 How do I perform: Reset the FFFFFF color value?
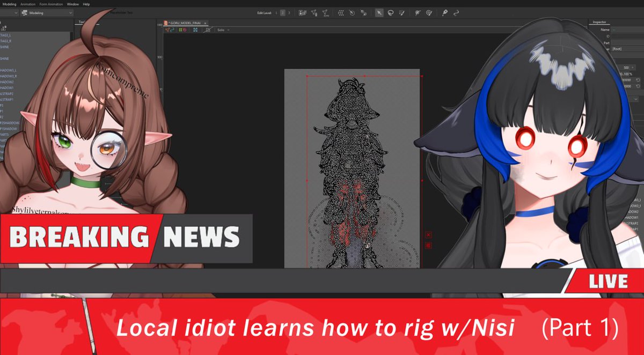[638, 80]
